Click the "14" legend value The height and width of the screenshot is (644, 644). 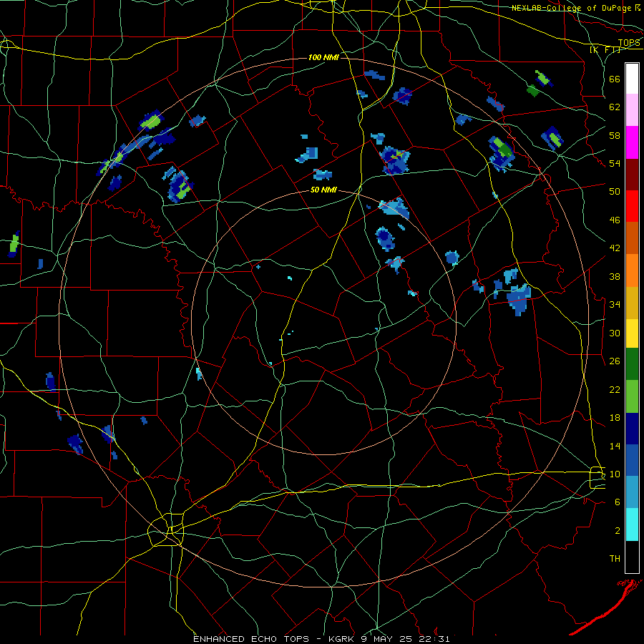click(615, 446)
